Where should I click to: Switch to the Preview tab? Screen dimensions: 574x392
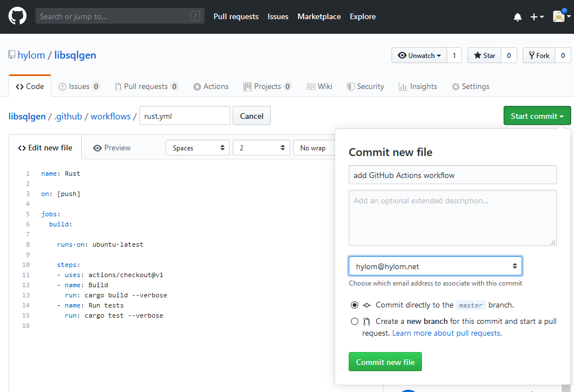point(112,148)
